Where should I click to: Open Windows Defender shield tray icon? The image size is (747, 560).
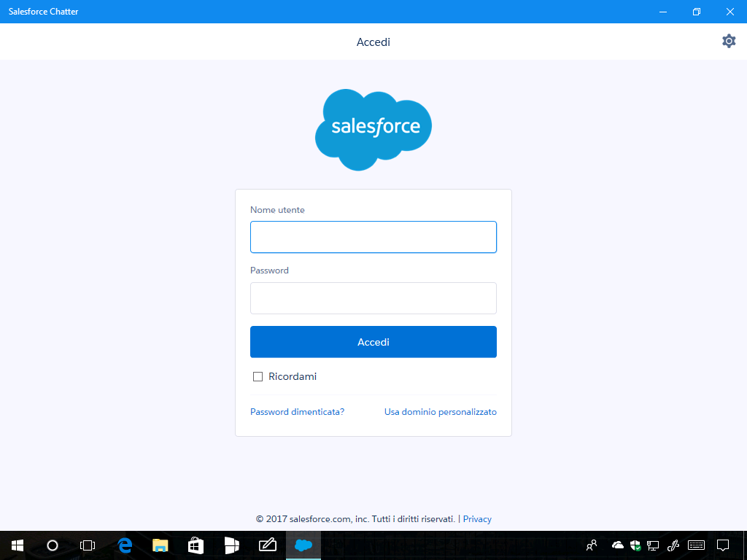(635, 545)
